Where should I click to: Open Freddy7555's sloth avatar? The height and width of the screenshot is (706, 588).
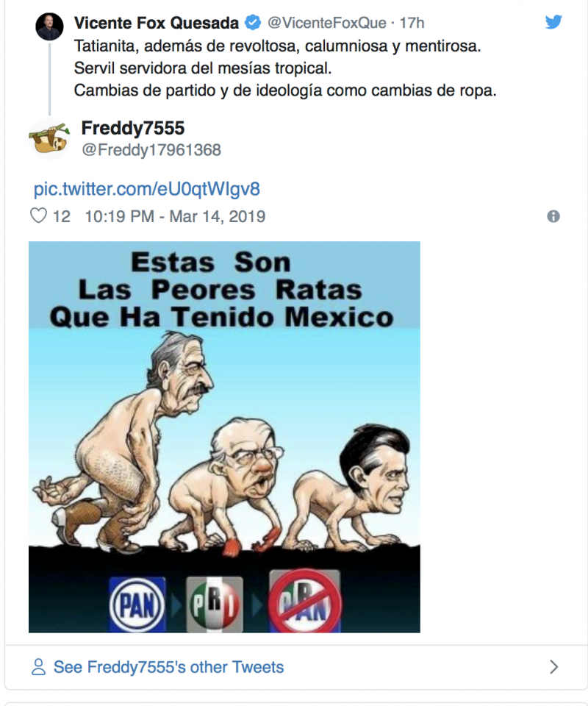coord(49,139)
